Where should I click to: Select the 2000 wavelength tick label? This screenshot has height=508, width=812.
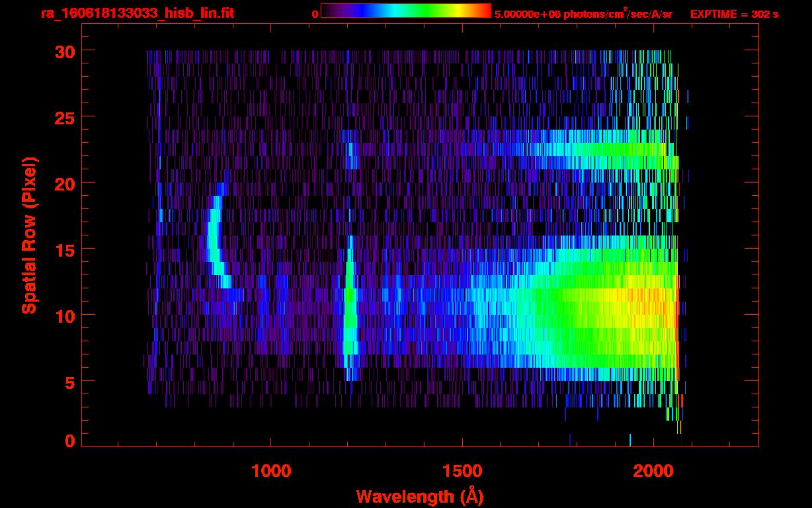[653, 470]
